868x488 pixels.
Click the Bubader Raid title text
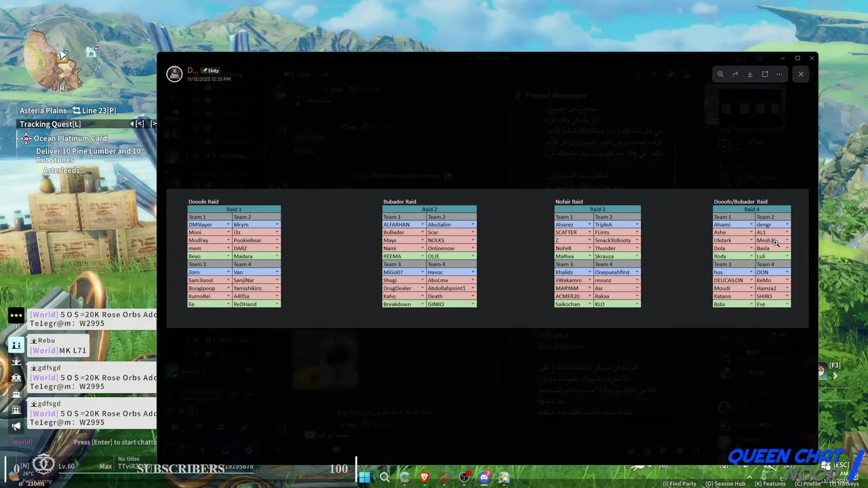click(399, 201)
